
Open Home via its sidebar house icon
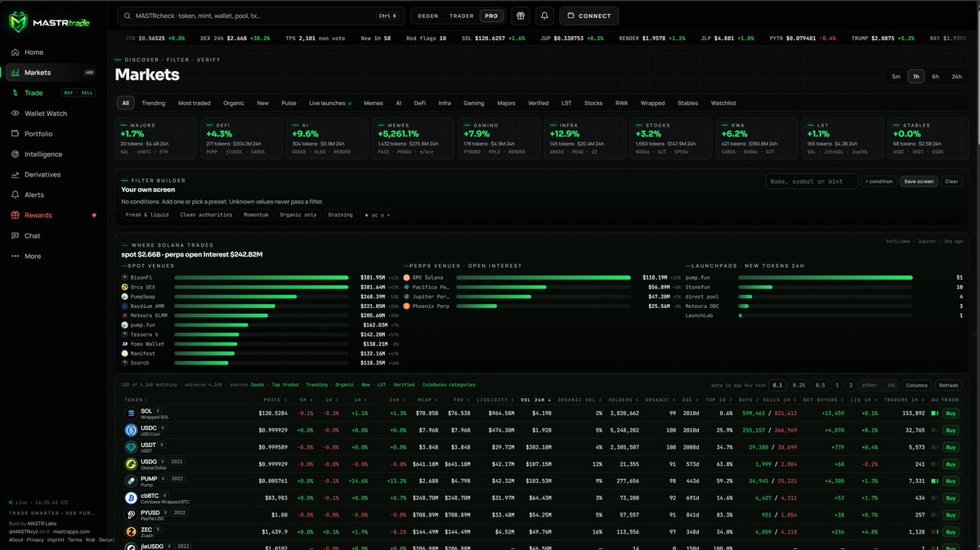tap(15, 52)
